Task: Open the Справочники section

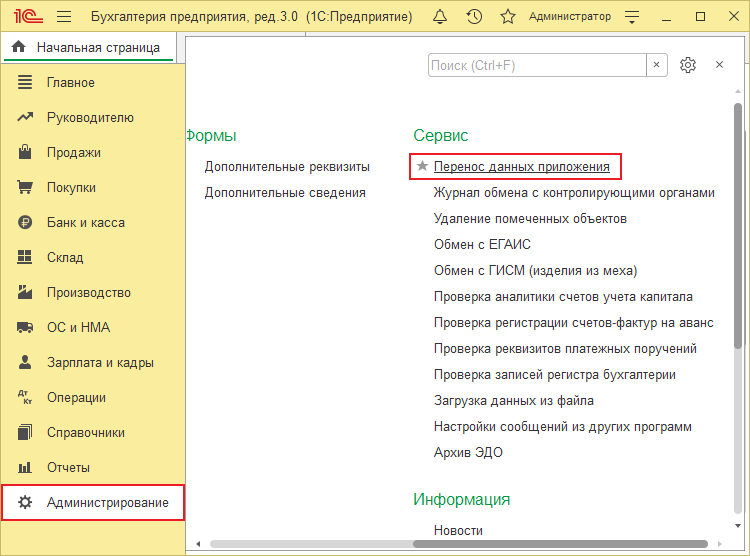Action: point(86,433)
